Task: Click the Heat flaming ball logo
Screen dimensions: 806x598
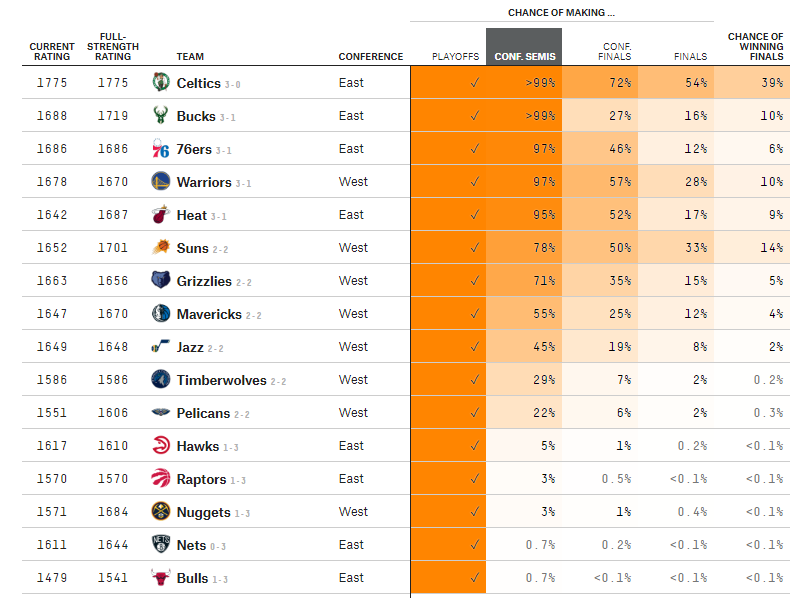Action: pyautogui.click(x=161, y=214)
